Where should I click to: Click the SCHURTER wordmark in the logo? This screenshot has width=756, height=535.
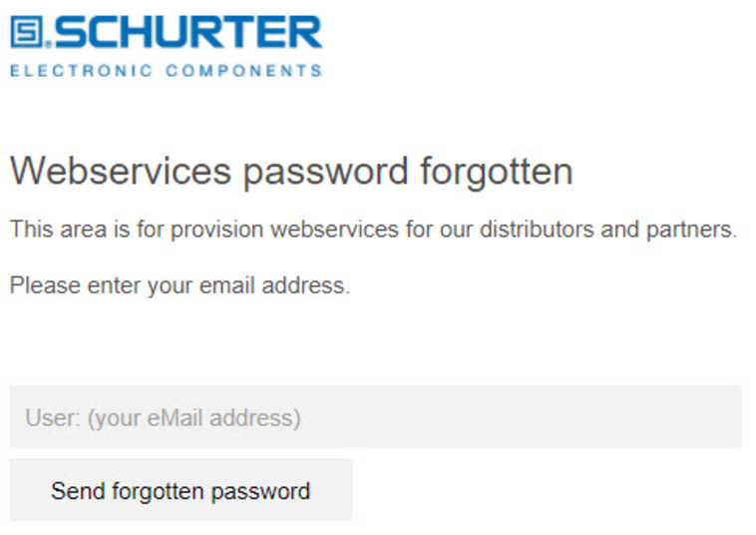coord(189,32)
